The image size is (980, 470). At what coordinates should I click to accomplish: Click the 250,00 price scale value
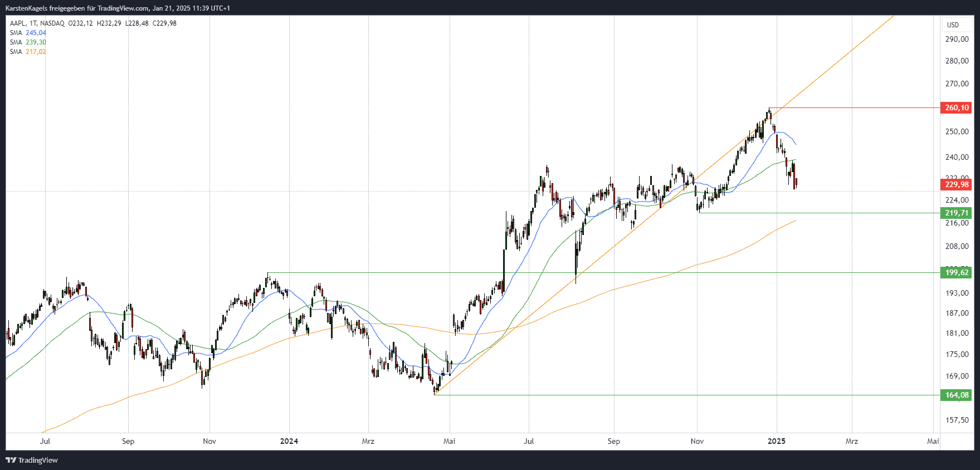(957, 131)
